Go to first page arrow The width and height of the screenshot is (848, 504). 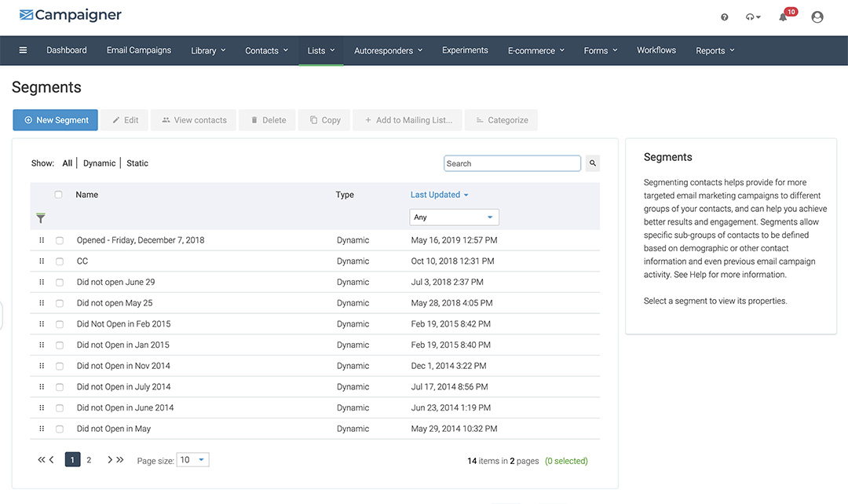(41, 460)
